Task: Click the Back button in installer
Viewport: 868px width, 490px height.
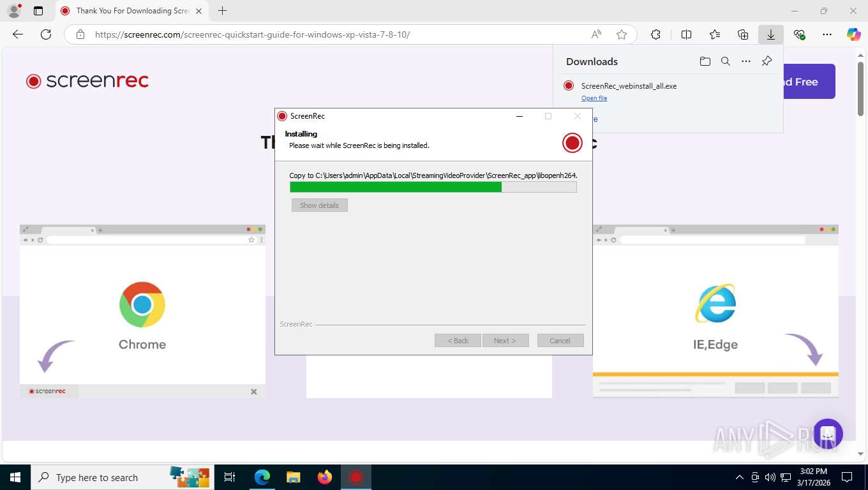Action: point(458,341)
